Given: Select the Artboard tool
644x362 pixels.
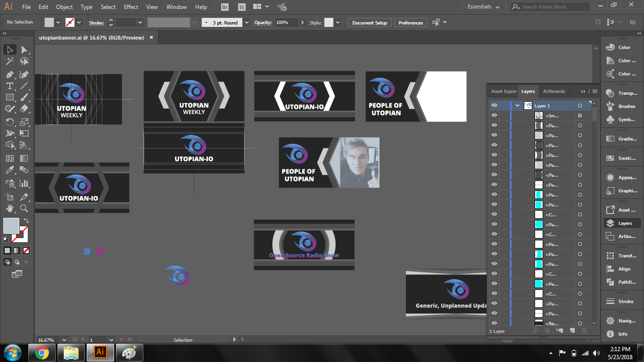Looking at the screenshot, I should coord(10,196).
